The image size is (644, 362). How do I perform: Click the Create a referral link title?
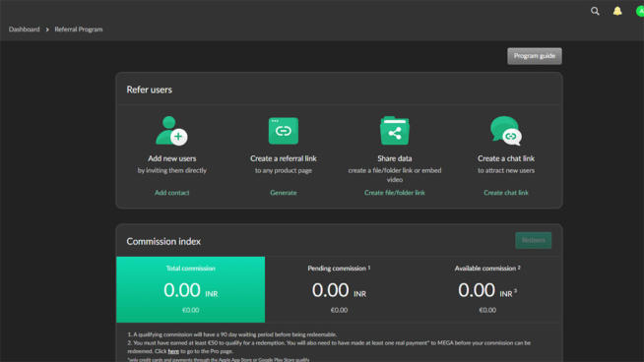[x=284, y=158]
